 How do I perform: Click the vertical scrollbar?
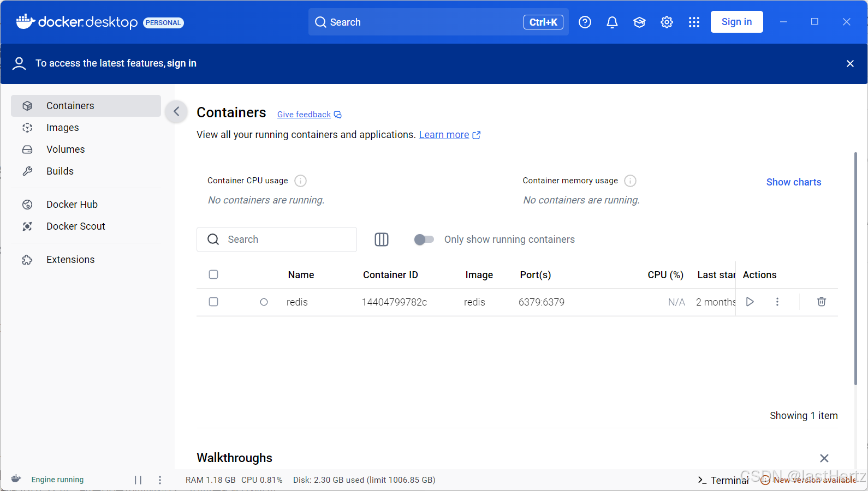pyautogui.click(x=855, y=268)
